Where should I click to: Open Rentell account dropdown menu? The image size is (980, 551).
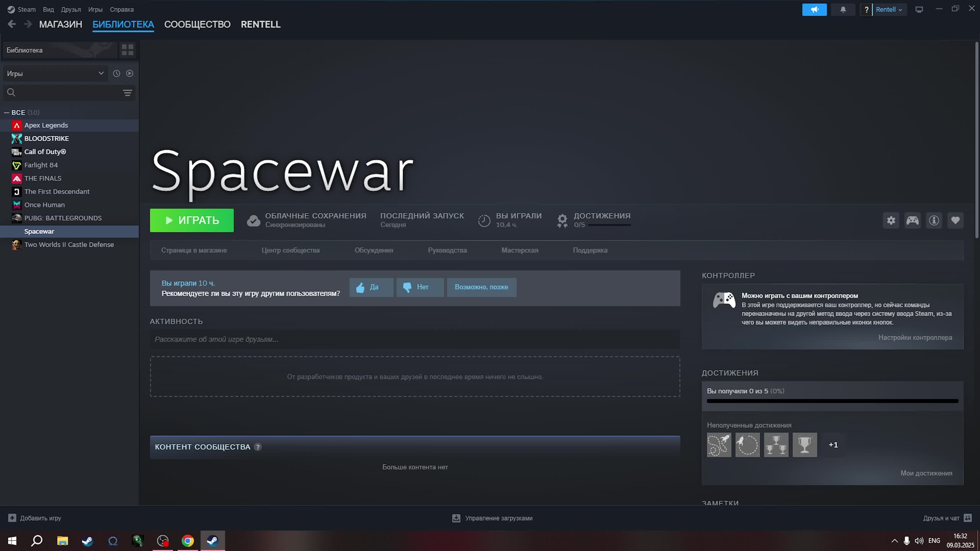coord(889,10)
